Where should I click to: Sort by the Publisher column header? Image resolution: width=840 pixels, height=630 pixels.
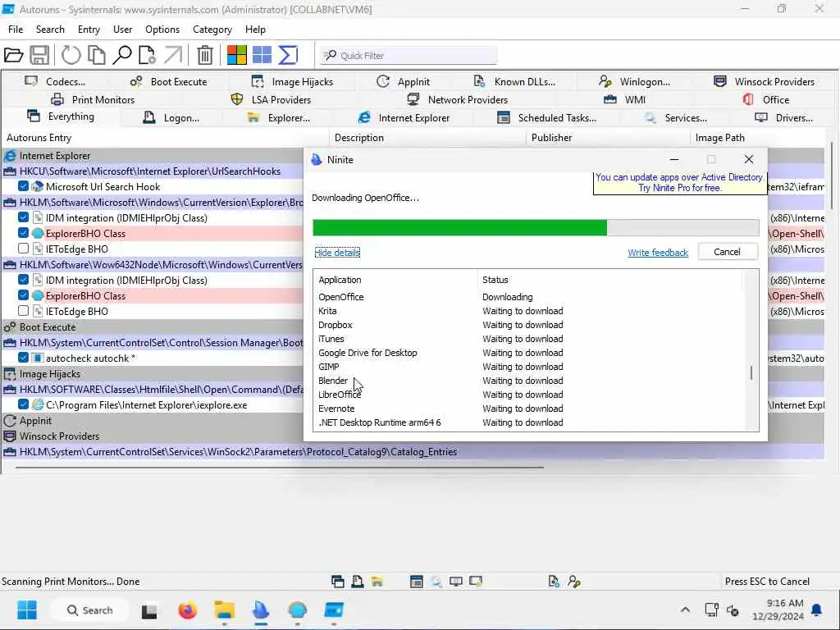(x=551, y=138)
